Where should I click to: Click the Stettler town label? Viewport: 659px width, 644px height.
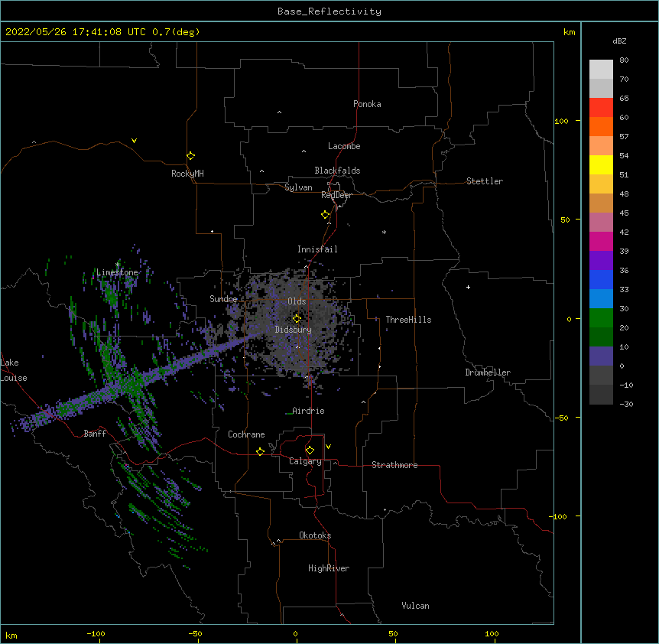point(485,181)
